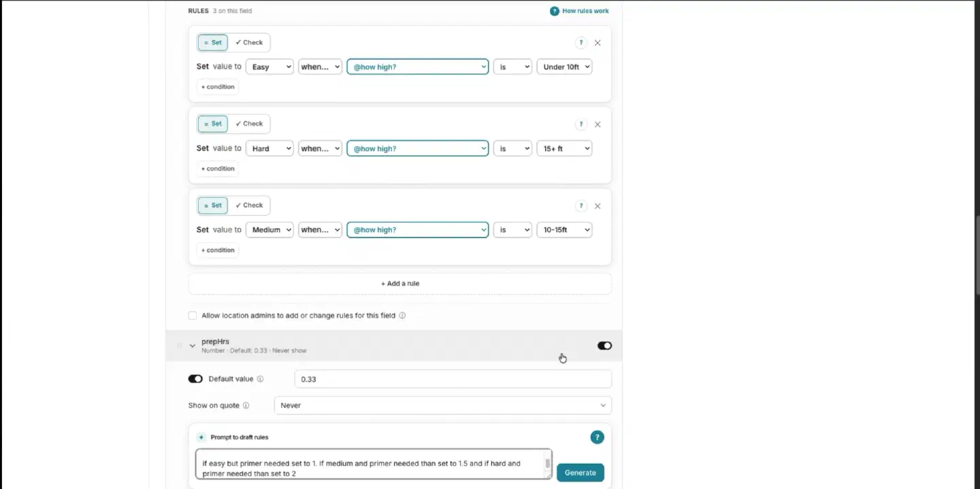Open 'when...' dropdown in the Easy rule
Viewport: 980px width, 489px height.
click(320, 67)
